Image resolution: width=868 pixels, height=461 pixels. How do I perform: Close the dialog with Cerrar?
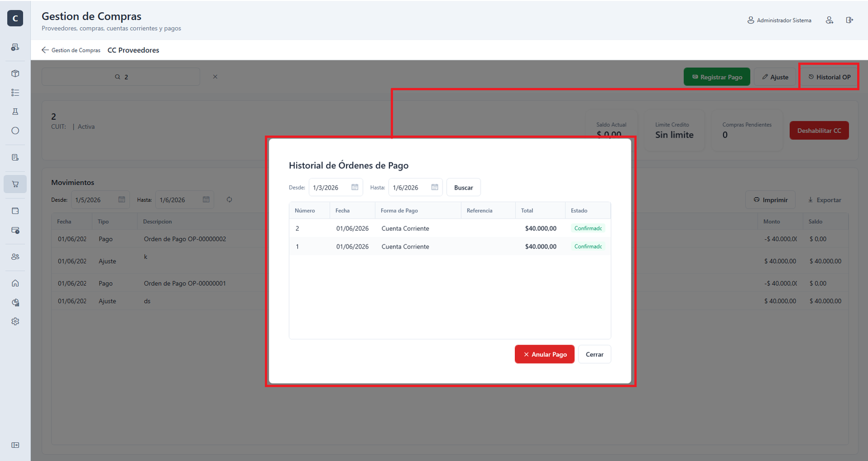pyautogui.click(x=595, y=354)
